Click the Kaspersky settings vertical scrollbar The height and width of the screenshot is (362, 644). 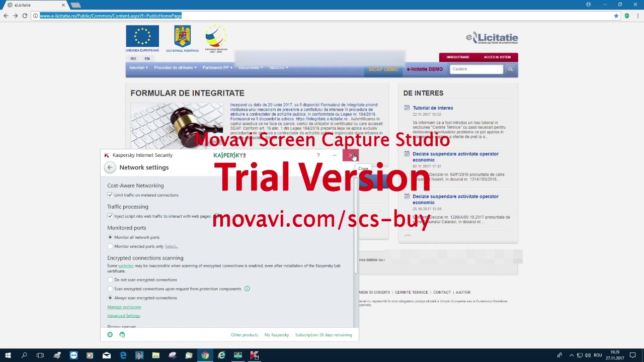point(356,225)
